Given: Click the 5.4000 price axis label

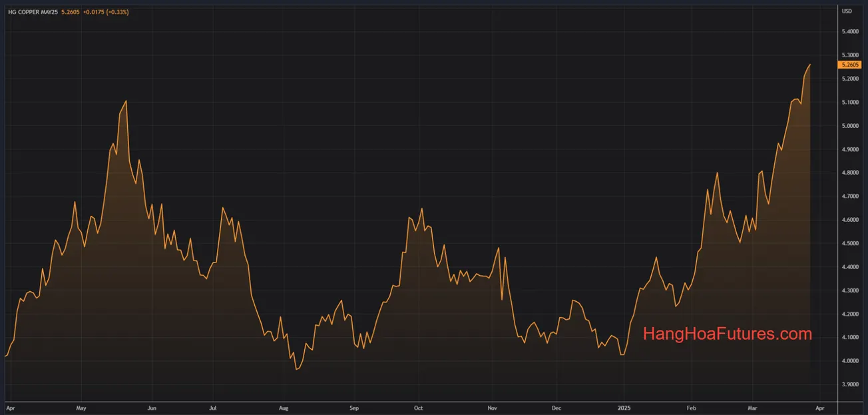Looking at the screenshot, I should click(850, 31).
